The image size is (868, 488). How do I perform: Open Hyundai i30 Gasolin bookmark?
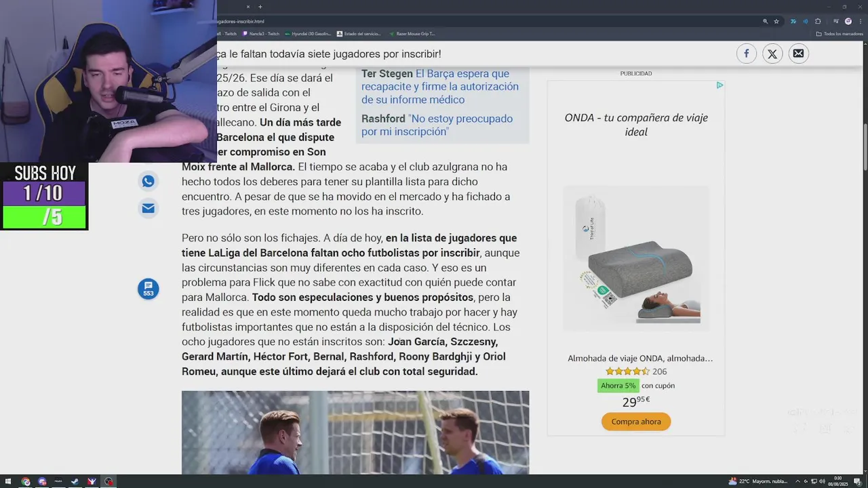(308, 33)
